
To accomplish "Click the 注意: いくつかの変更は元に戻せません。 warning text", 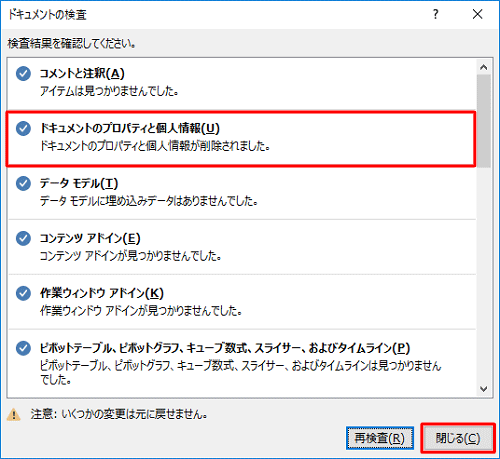I will coord(119,414).
